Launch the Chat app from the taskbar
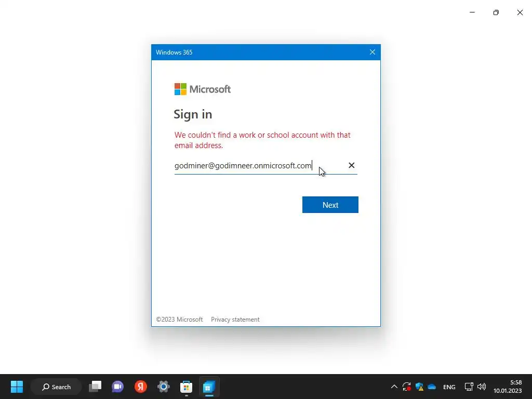 pos(118,387)
